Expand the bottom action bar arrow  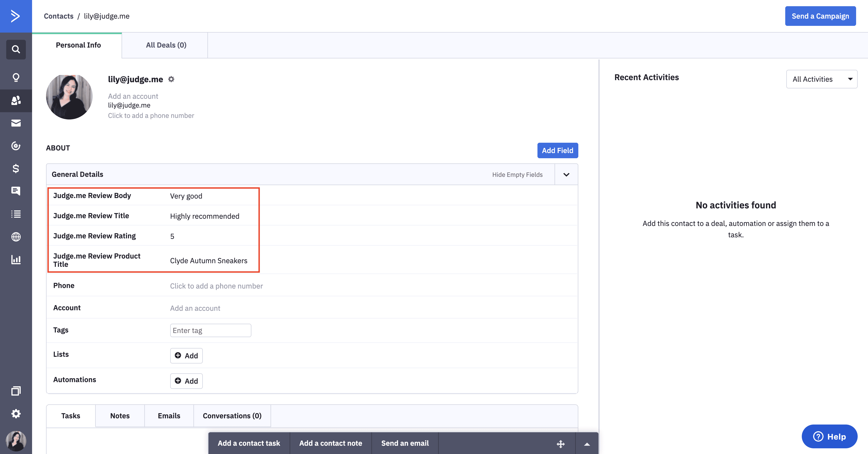[x=587, y=444]
